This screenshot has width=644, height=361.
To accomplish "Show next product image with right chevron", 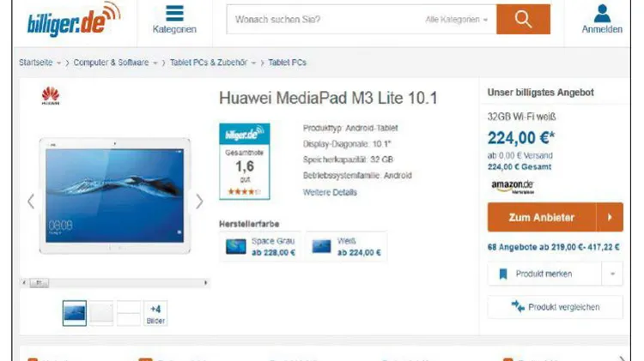I will 199,202.
